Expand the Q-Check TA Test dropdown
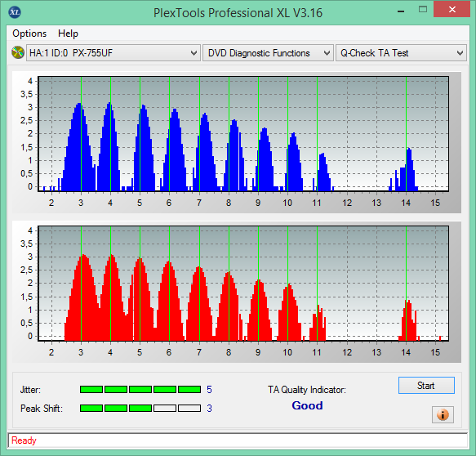 click(x=401, y=53)
